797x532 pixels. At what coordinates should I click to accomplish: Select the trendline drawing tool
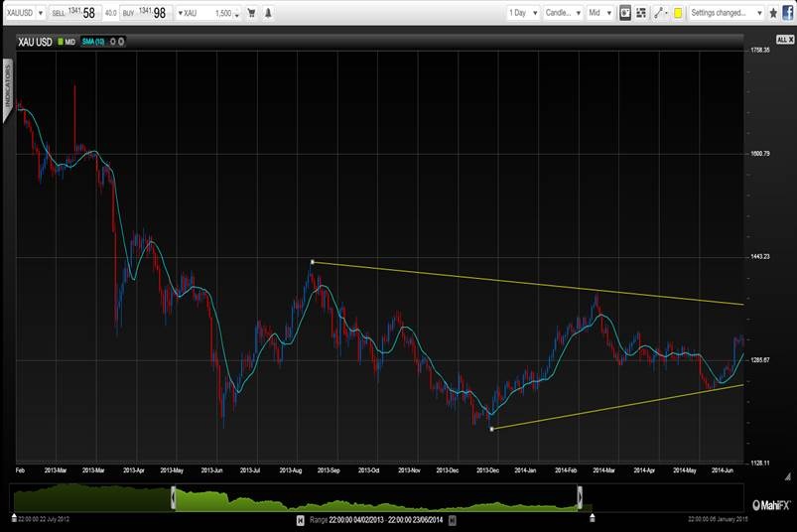659,14
